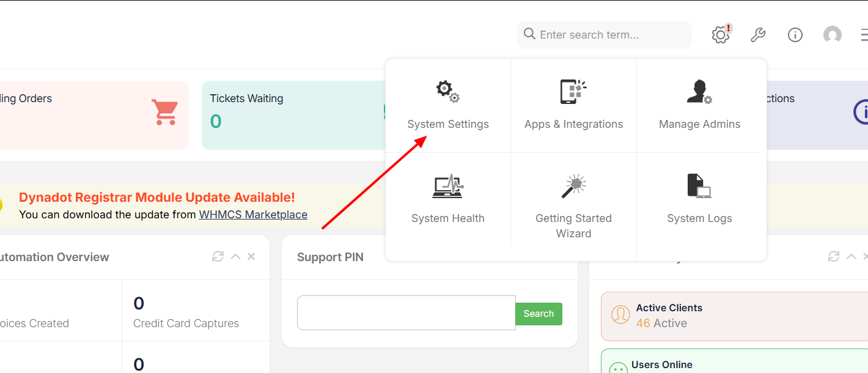Refresh the Automation Overview widget
This screenshot has width=868, height=373.
click(x=218, y=257)
